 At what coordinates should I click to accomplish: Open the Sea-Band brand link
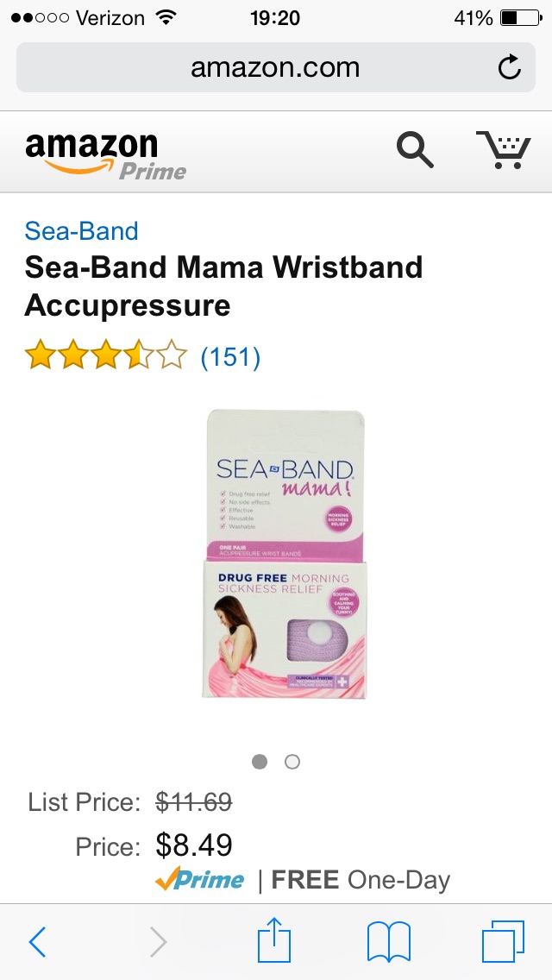click(x=81, y=231)
